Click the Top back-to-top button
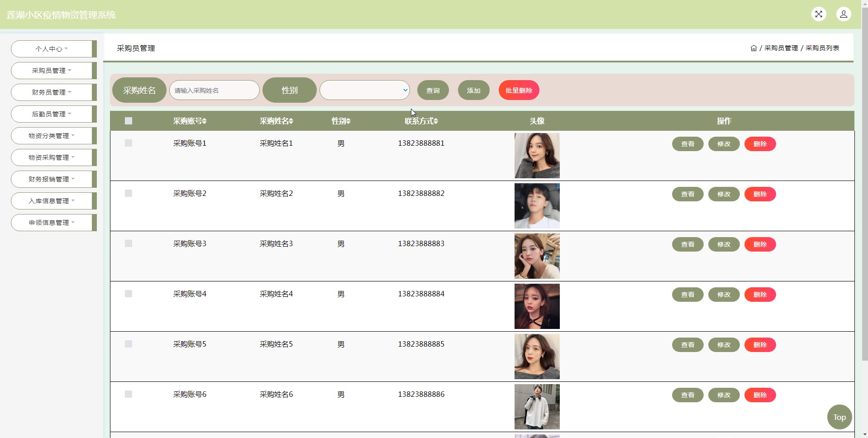This screenshot has height=438, width=868. [839, 417]
